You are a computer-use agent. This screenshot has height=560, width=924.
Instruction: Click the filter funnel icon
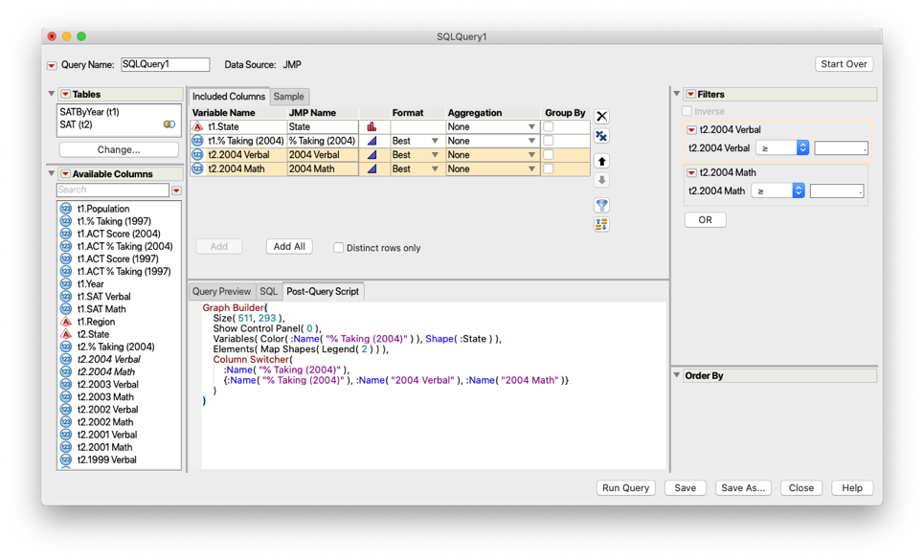coord(601,206)
